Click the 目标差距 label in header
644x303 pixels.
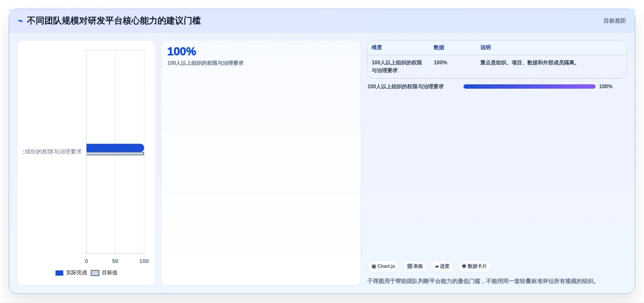point(614,21)
